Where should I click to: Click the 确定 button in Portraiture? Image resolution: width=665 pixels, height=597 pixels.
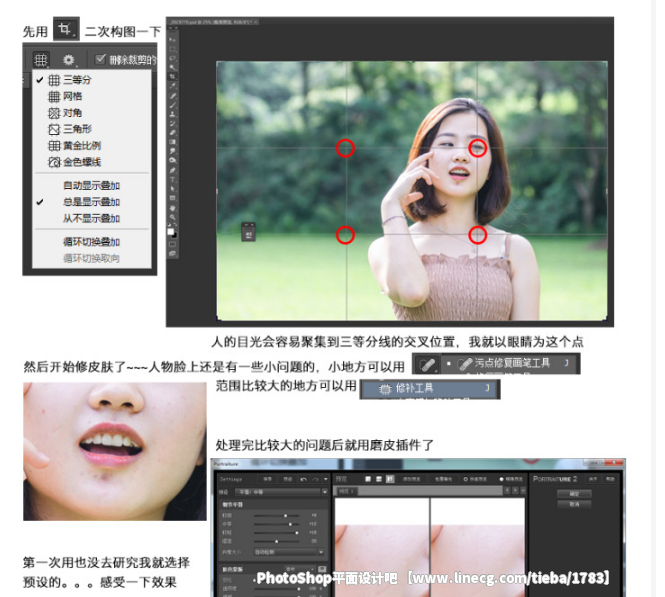pyautogui.click(x=574, y=494)
